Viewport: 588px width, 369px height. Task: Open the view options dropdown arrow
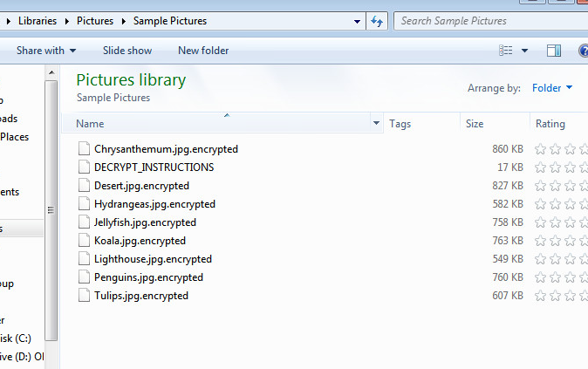coord(524,51)
